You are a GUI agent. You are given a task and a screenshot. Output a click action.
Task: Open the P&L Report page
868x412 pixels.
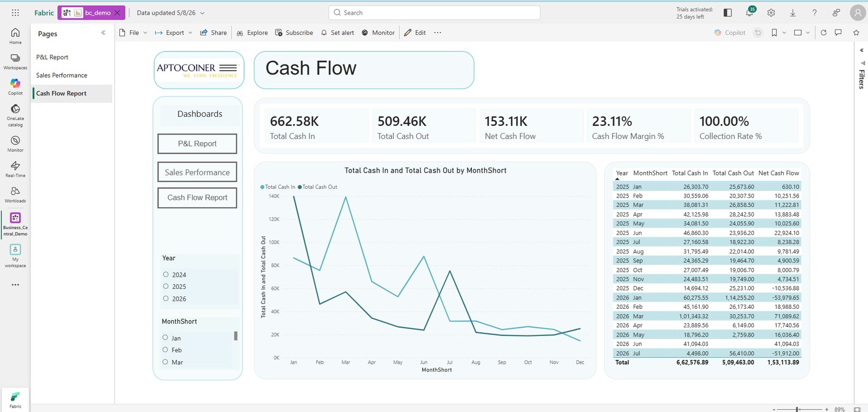(52, 57)
